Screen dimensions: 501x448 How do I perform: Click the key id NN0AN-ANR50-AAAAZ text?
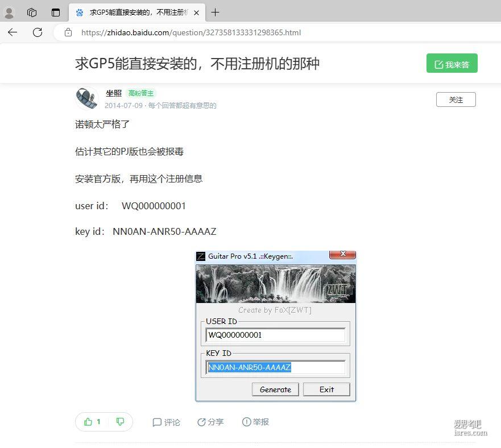tap(164, 231)
